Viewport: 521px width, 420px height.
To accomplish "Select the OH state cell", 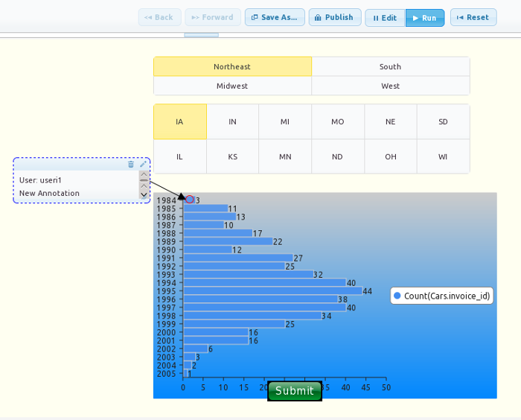I will (391, 157).
